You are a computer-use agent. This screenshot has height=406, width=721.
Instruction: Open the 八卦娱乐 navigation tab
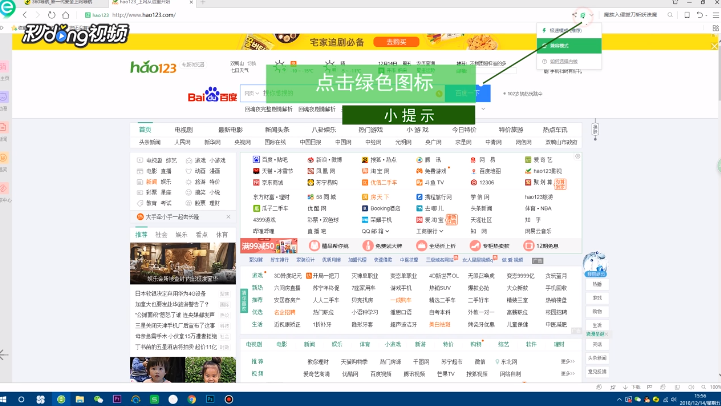pos(324,130)
